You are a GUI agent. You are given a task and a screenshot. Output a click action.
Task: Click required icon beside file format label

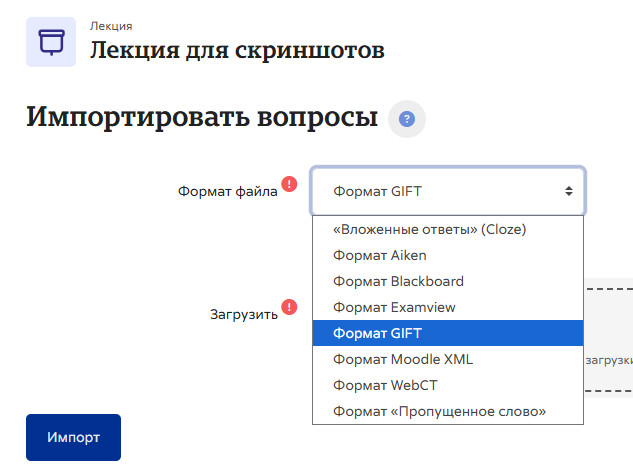coord(289,184)
